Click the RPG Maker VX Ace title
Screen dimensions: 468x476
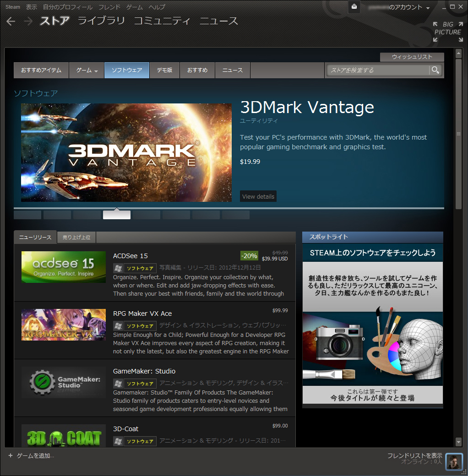click(x=142, y=314)
